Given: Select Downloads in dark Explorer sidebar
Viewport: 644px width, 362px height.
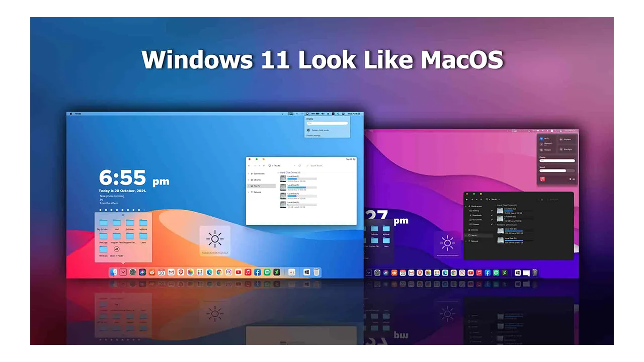Looking at the screenshot, I should click(476, 215).
